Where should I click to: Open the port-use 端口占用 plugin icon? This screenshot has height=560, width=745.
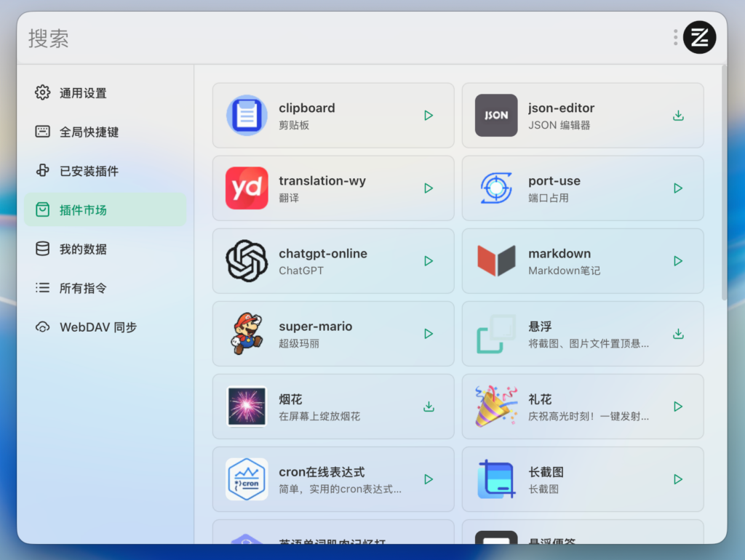pos(496,188)
